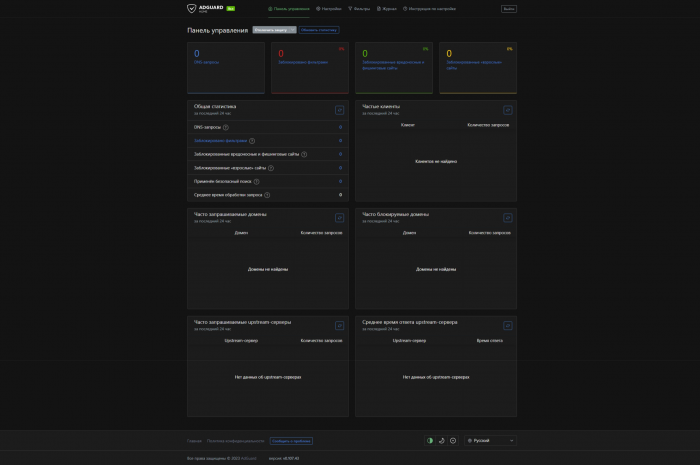Image resolution: width=700 pixels, height=465 pixels.
Task: Go to the Журнал tab
Action: coord(387,8)
